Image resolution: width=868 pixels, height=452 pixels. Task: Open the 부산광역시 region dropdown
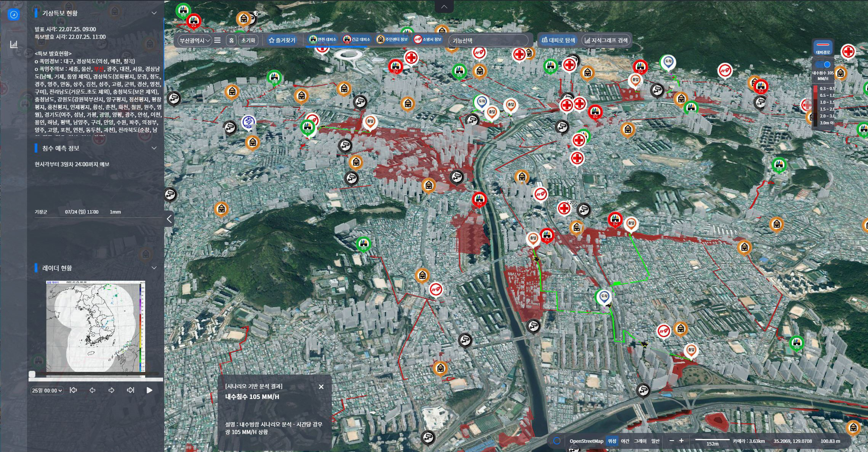point(195,40)
